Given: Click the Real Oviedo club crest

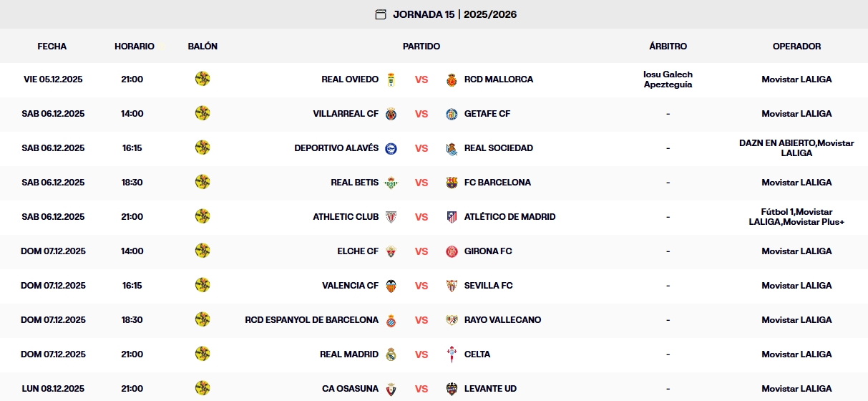Looking at the screenshot, I should (x=391, y=79).
